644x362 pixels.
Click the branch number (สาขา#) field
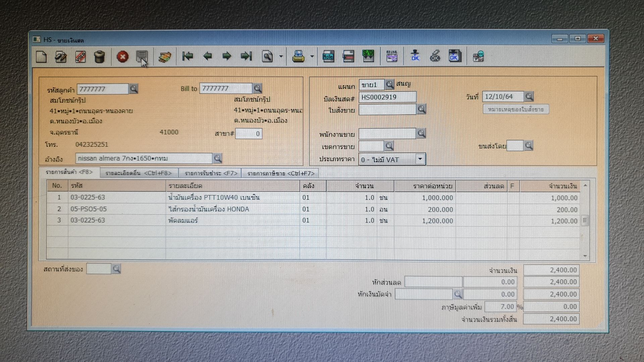[249, 134]
